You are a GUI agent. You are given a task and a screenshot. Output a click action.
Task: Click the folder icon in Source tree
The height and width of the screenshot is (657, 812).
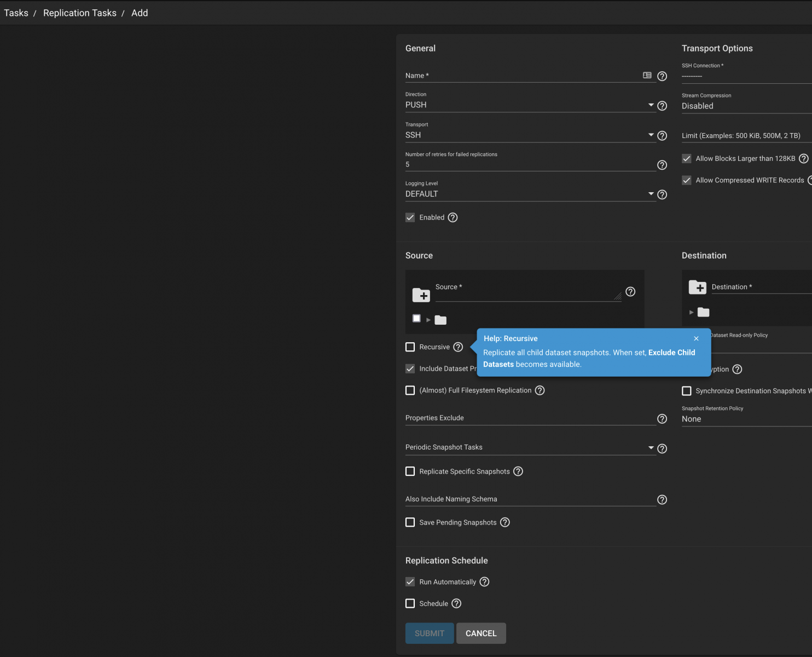440,320
